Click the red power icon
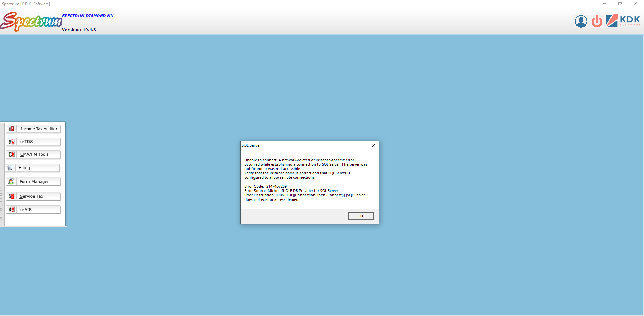 (597, 21)
